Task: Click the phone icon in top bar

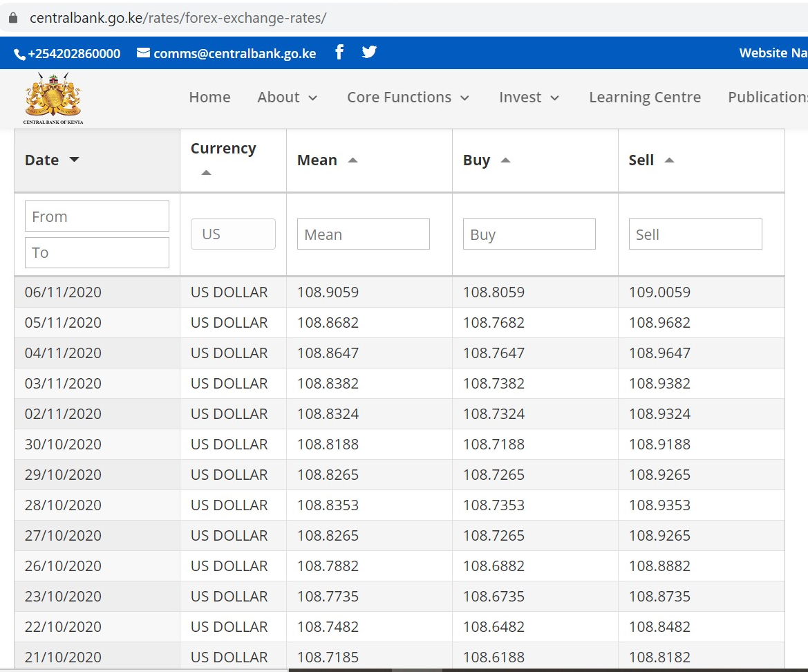Action: coord(19,54)
